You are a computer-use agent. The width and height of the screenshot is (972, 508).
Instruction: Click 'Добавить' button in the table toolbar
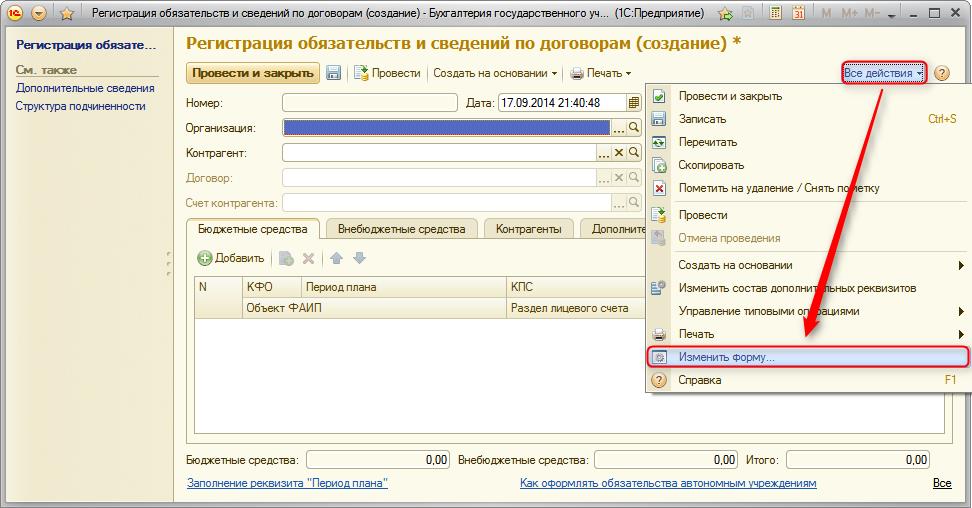click(231, 258)
